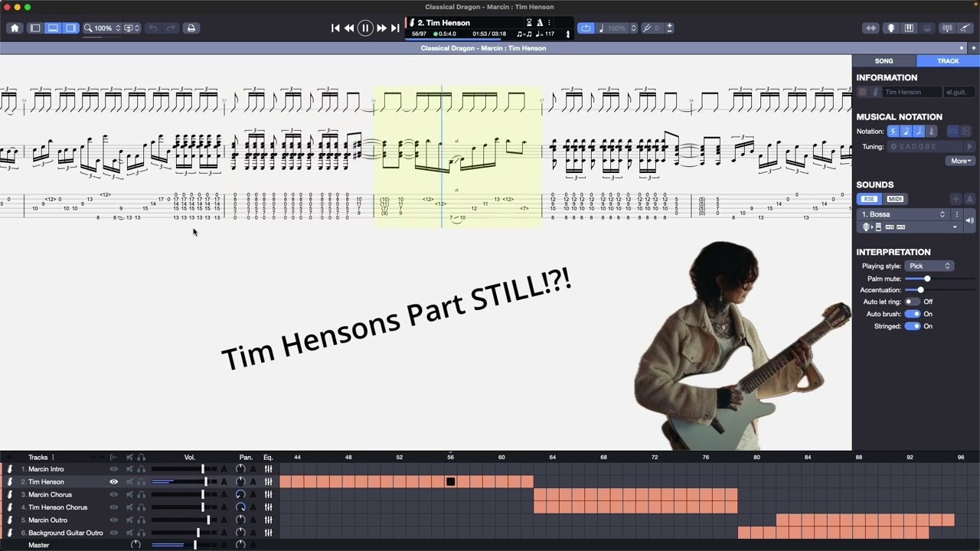This screenshot has width=980, height=551.
Task: Open equalizer for Marcin Chorus track
Action: click(x=268, y=495)
